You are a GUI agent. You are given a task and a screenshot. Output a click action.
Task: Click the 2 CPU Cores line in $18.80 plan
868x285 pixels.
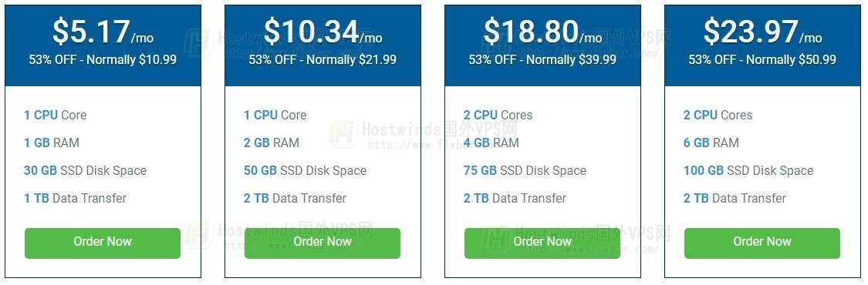498,115
